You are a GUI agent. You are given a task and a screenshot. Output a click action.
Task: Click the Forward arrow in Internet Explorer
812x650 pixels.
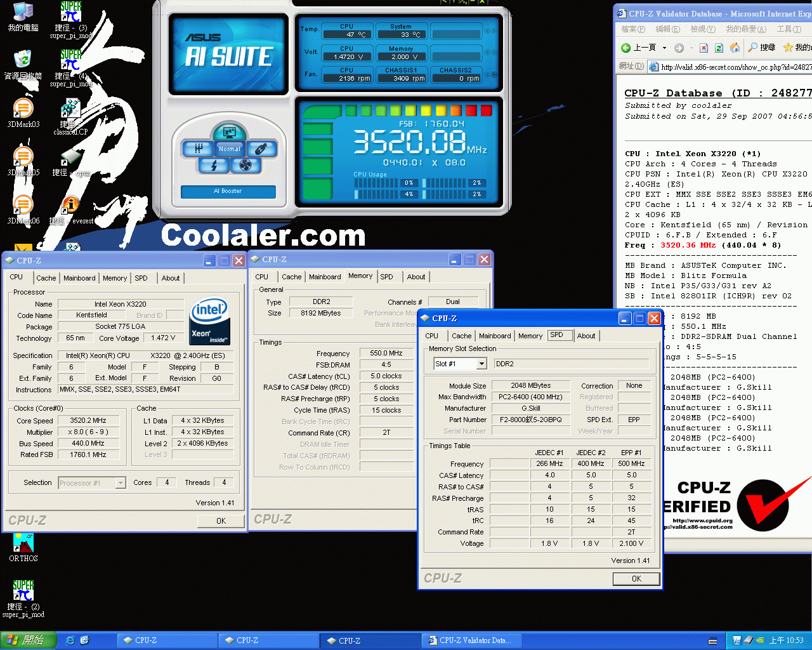tap(679, 48)
